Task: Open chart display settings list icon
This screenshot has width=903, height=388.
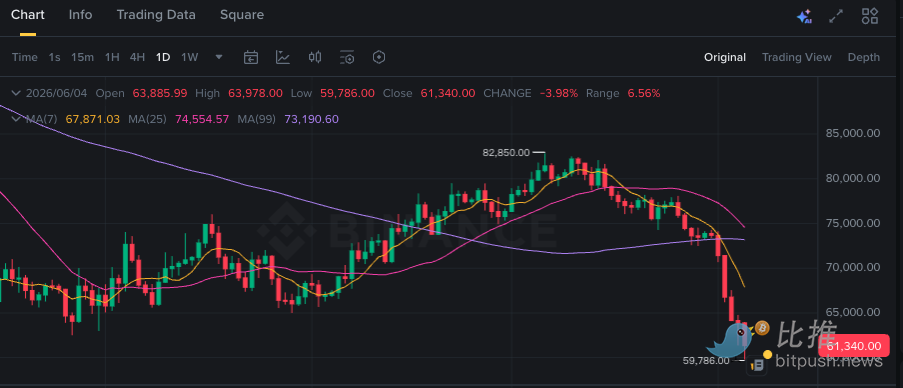Action: (x=347, y=57)
